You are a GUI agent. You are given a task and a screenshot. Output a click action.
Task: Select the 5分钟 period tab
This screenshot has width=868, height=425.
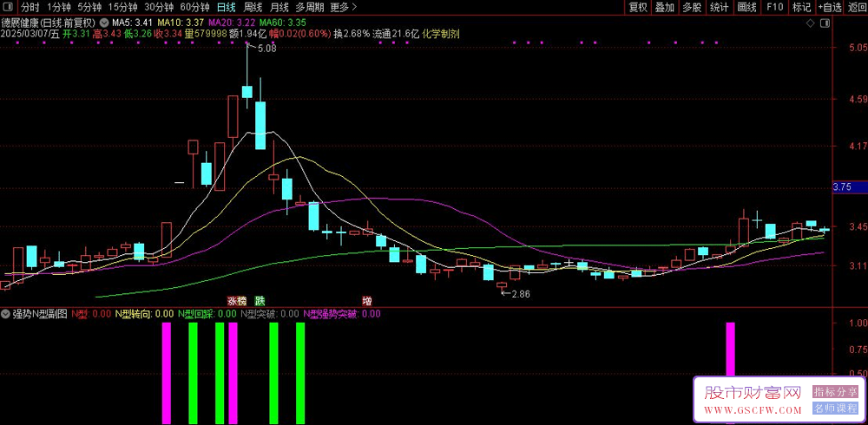coord(89,7)
